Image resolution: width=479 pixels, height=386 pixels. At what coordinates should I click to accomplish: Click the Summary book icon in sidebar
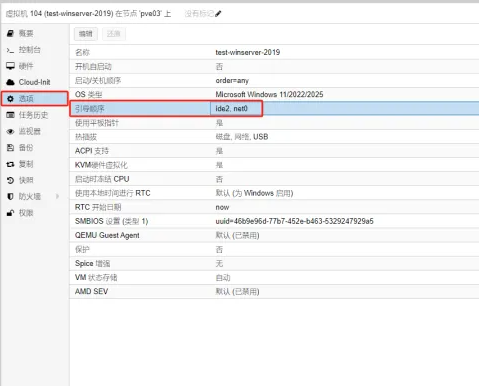coord(10,33)
